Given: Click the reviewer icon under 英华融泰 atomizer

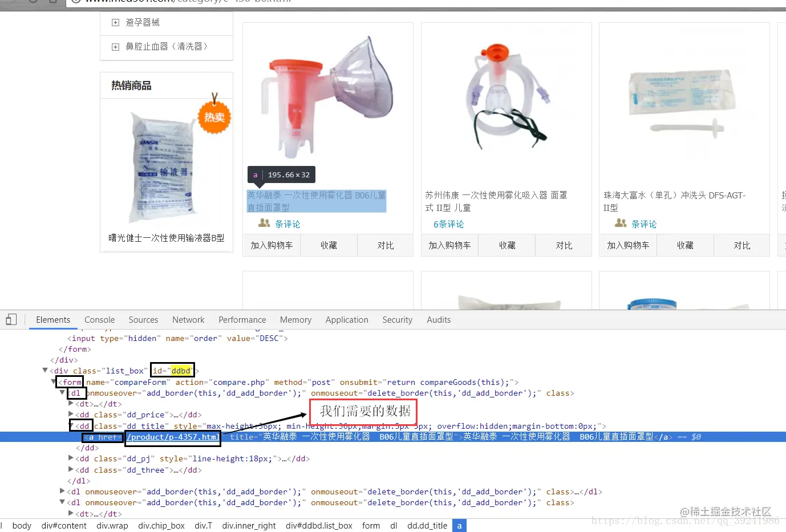Looking at the screenshot, I should [264, 224].
